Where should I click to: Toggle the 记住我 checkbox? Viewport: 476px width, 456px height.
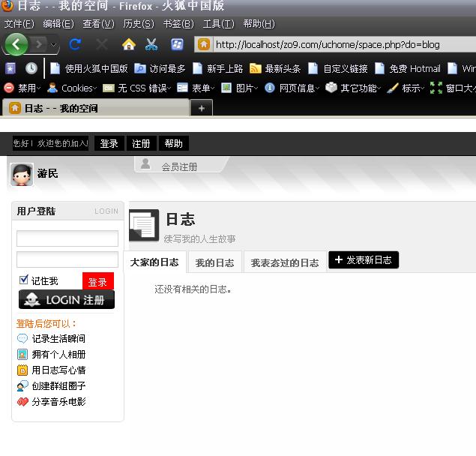point(23,280)
